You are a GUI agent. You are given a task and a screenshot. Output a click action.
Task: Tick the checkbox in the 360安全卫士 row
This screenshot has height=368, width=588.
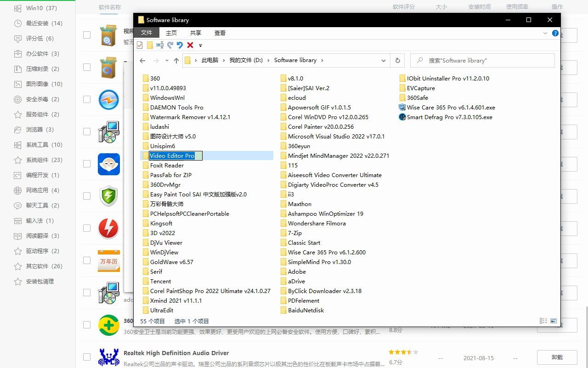[87, 325]
